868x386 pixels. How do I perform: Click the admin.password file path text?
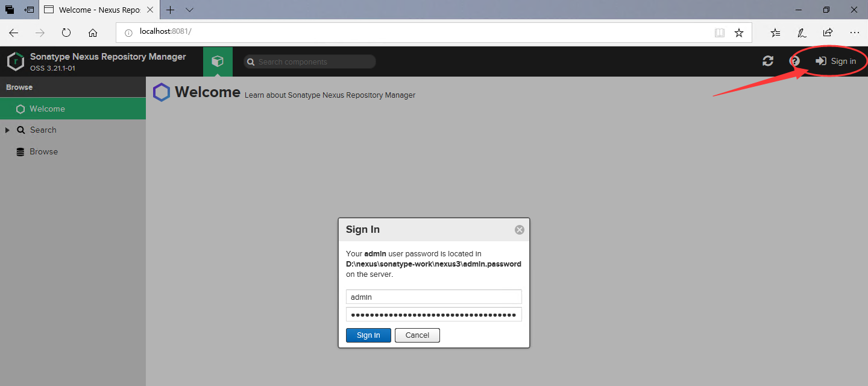433,264
